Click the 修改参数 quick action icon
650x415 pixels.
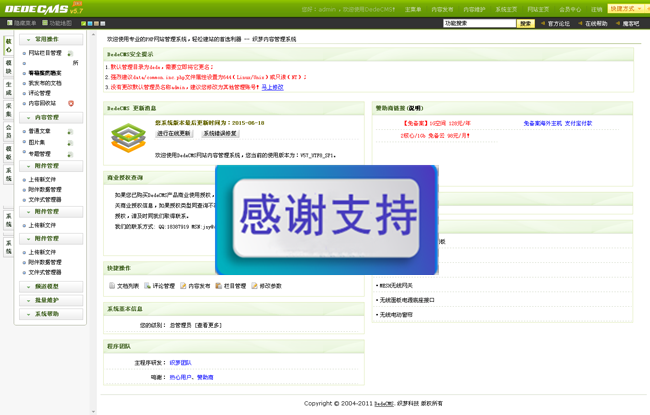(x=255, y=286)
